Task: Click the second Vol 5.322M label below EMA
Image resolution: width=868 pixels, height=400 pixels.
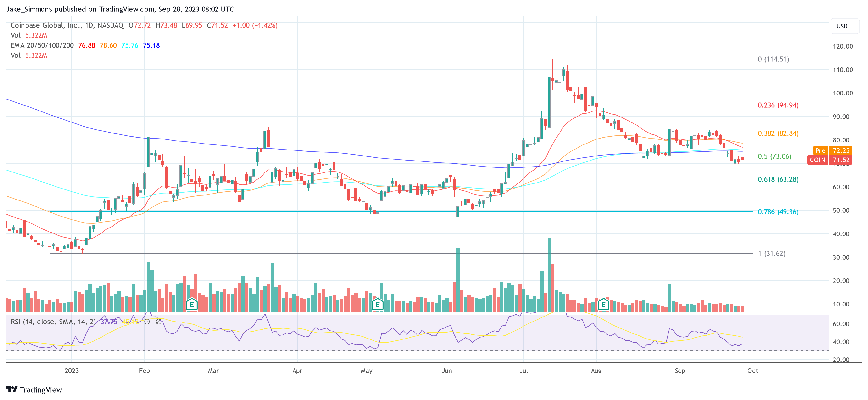Action: (x=29, y=55)
